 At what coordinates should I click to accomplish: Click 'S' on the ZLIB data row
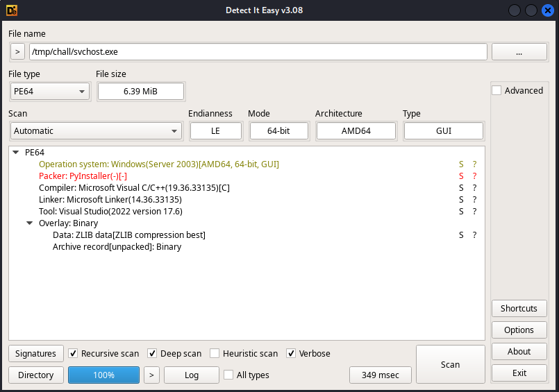pos(461,235)
